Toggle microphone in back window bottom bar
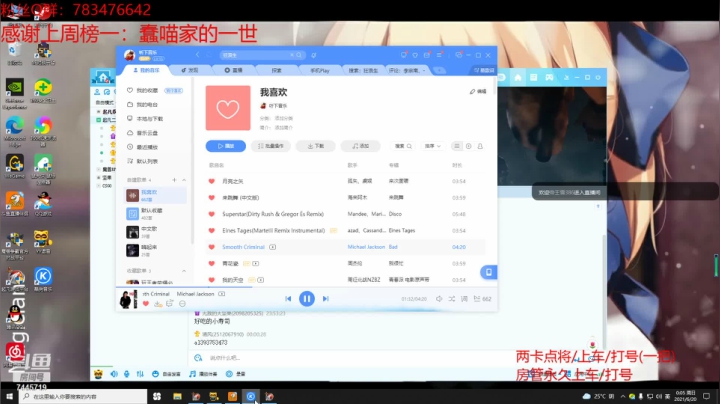 coord(127,374)
